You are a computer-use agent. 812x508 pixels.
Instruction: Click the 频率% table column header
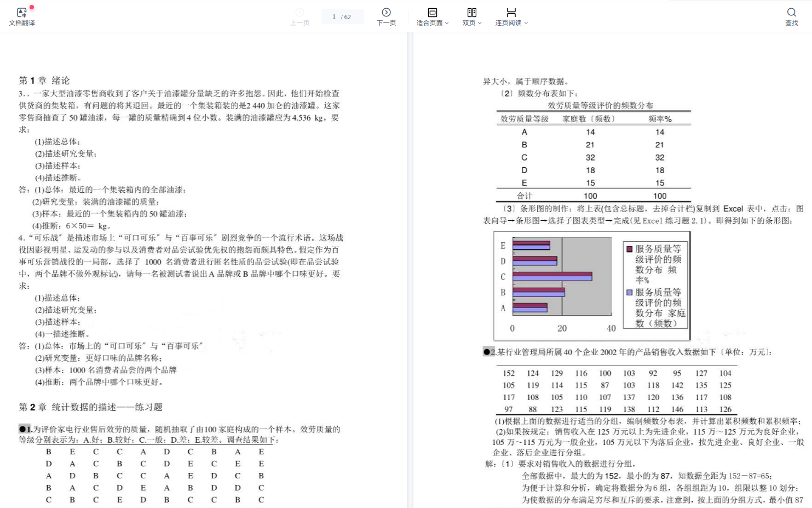659,119
